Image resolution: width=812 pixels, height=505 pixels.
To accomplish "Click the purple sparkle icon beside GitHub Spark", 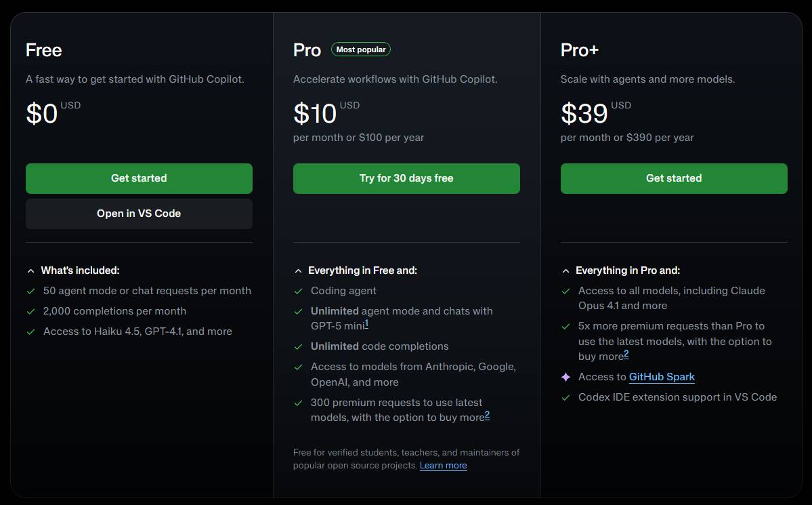I will pyautogui.click(x=566, y=377).
